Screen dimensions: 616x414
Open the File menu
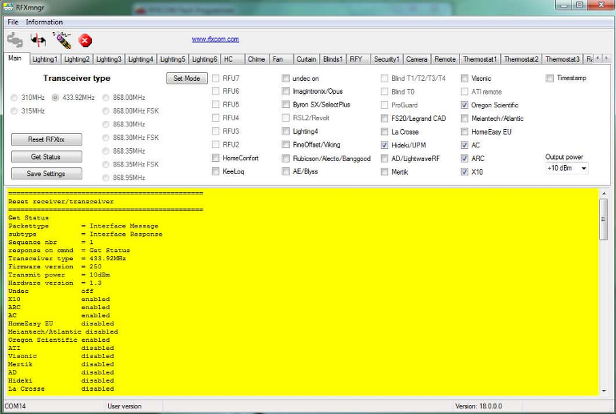pyautogui.click(x=12, y=21)
